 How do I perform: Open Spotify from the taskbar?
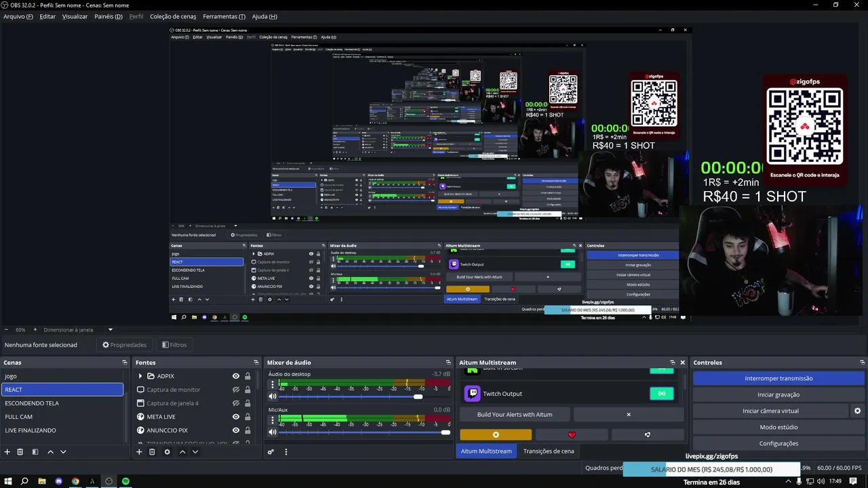tap(125, 481)
